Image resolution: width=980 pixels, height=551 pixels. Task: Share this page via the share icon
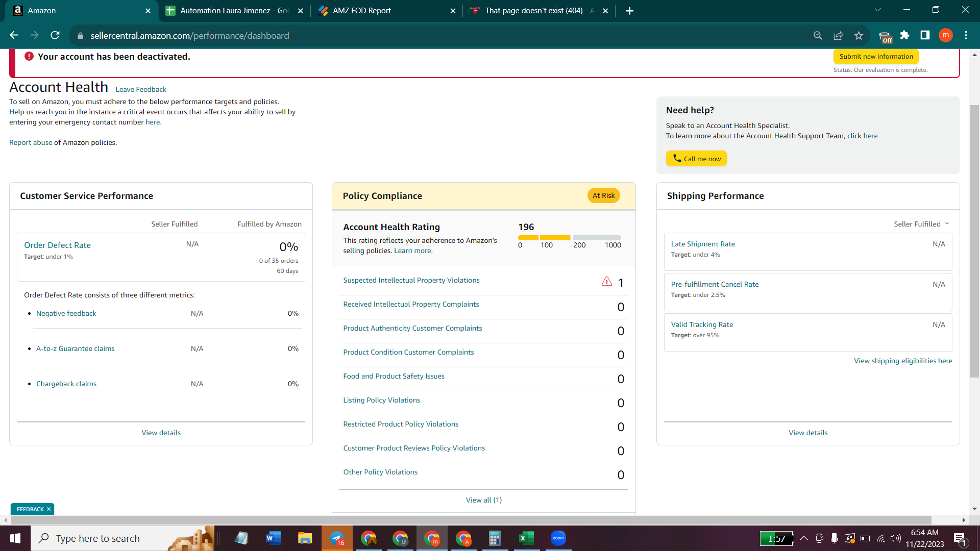[x=838, y=35]
